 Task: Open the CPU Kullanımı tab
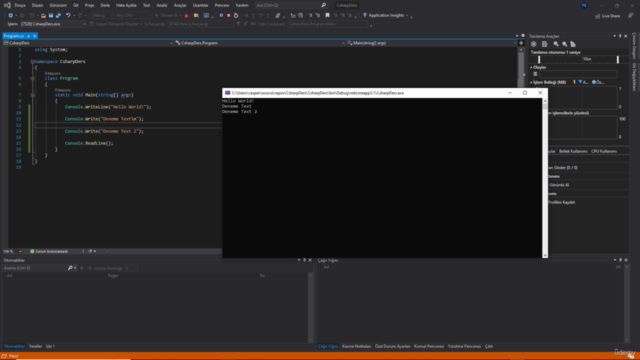604,151
